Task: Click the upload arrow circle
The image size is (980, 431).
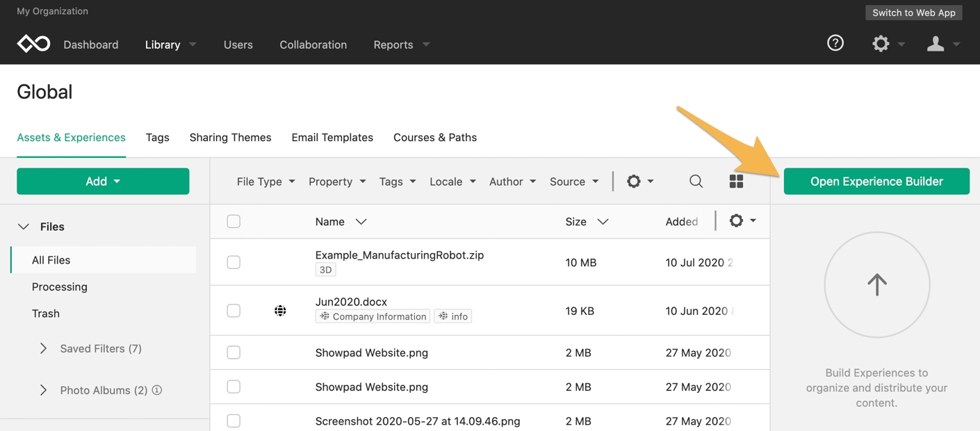Action: point(877,284)
